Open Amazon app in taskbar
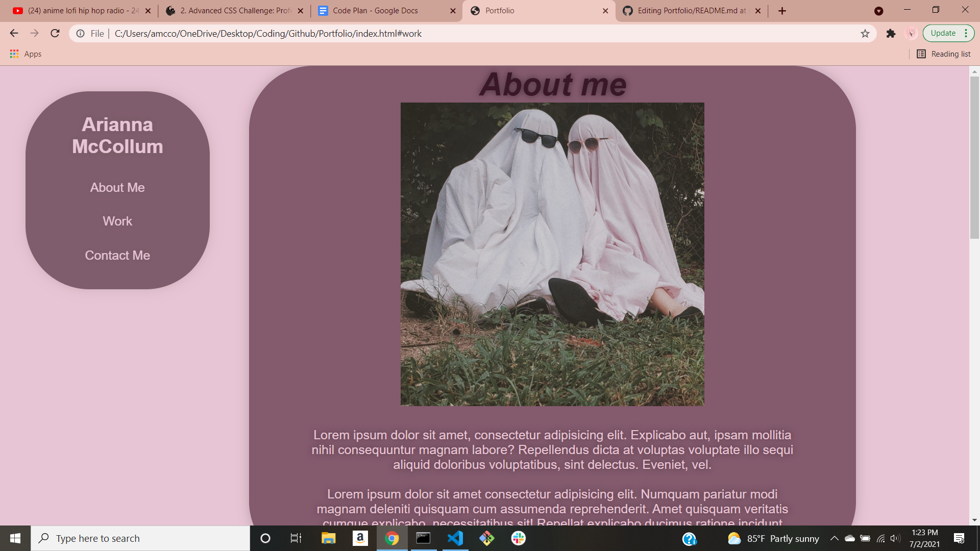Viewport: 980px width, 551px height. (x=360, y=538)
